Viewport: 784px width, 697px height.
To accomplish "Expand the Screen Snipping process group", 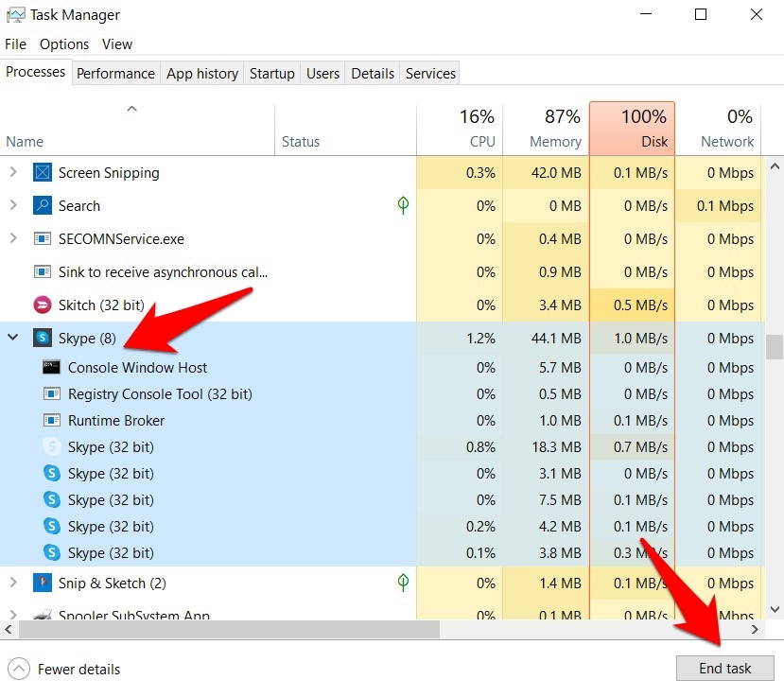I will (x=13, y=172).
